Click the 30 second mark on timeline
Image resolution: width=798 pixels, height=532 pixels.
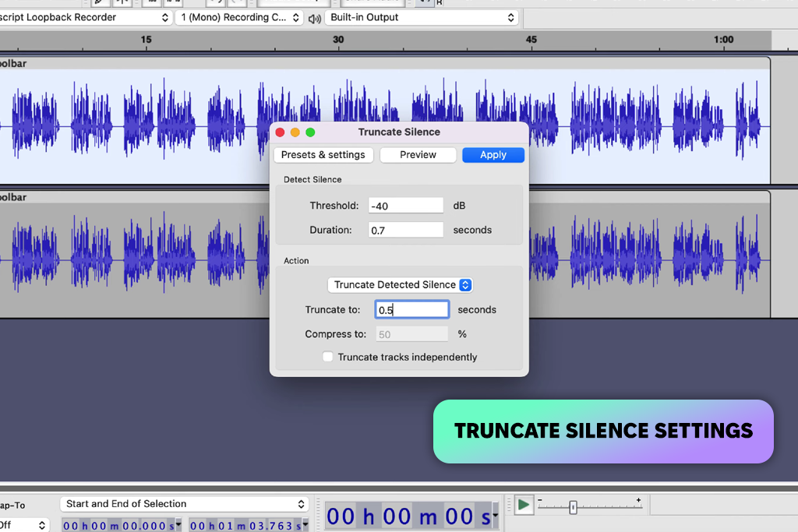(338, 41)
